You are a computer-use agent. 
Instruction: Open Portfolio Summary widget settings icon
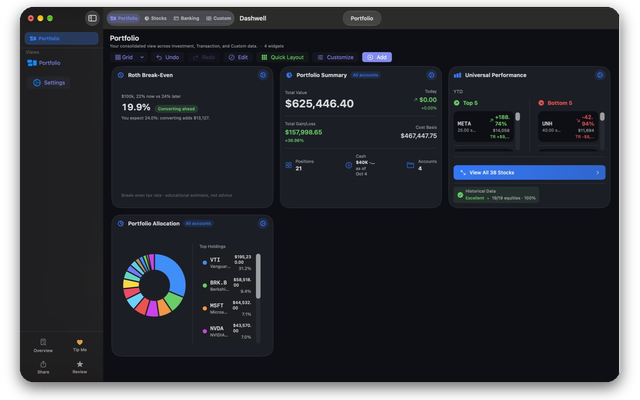[x=431, y=75]
